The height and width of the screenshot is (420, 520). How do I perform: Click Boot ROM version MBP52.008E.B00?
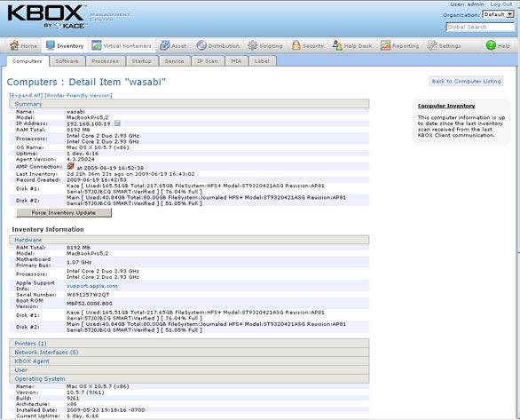[90, 304]
